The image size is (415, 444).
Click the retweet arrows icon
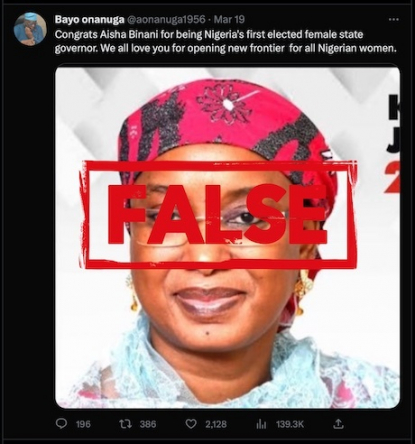click(x=126, y=424)
